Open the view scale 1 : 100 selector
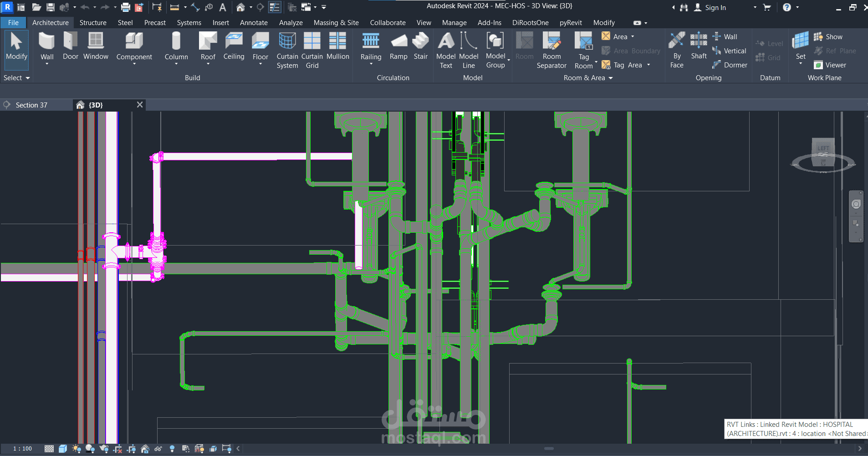 click(23, 449)
